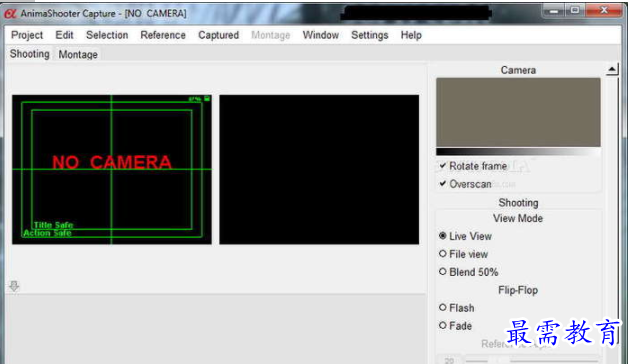Click the Flip-Flop label
Image resolution: width=628 pixels, height=364 pixels.
pyautogui.click(x=518, y=290)
